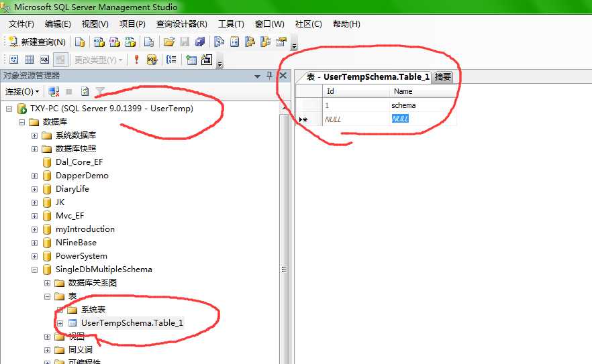Click the Open File folder icon
This screenshot has height=364, width=592.
pyautogui.click(x=168, y=42)
